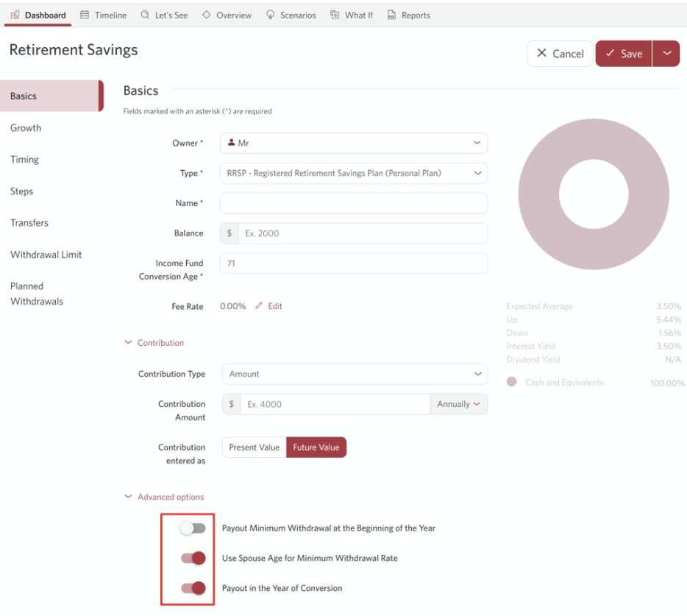Change the Annually contribution frequency dropdown
The width and height of the screenshot is (687, 616).
point(458,404)
